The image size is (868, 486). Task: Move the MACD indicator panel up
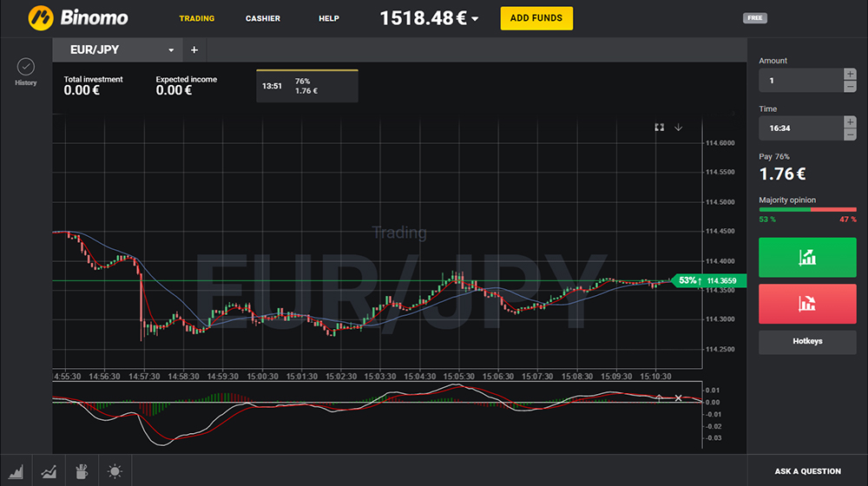659,398
